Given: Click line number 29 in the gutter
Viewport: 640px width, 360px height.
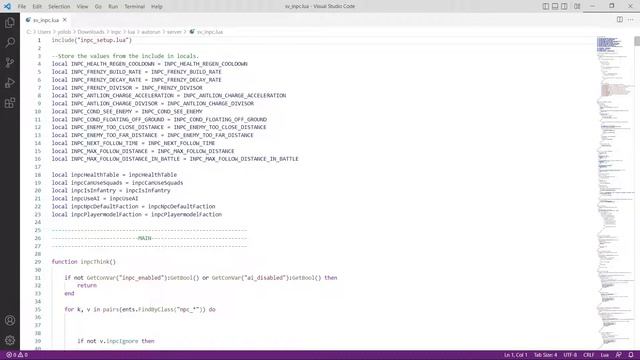Looking at the screenshot, I should 38,262.
